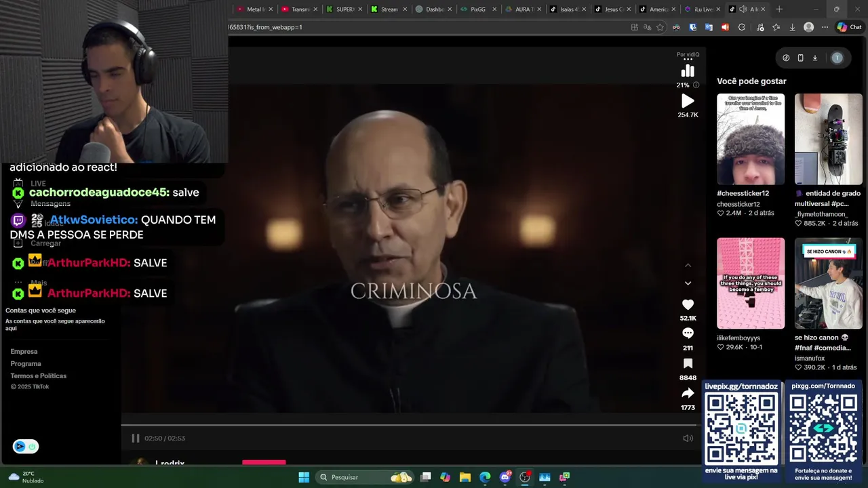
Task: Visit the _flymetothamoon_ username link
Action: click(822, 214)
